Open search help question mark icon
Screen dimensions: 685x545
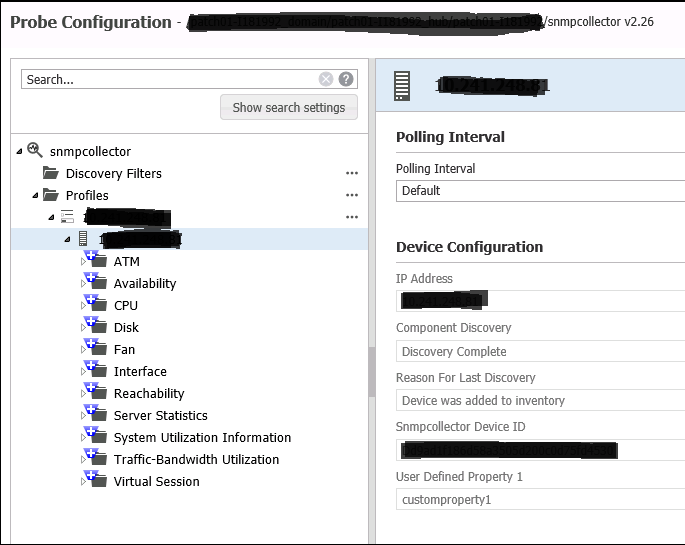[346, 79]
